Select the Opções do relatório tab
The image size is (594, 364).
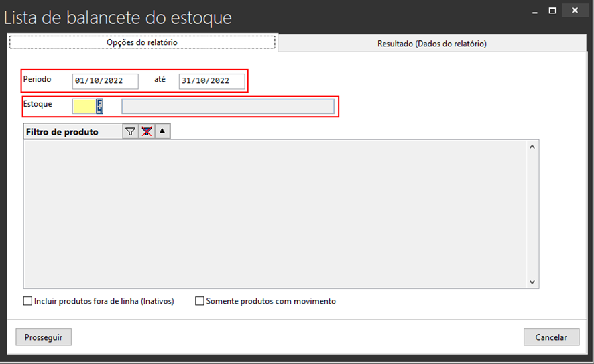[x=142, y=42]
